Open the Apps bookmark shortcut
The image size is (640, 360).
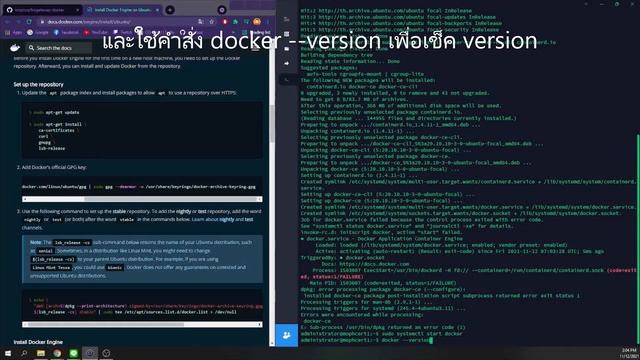click(14, 32)
